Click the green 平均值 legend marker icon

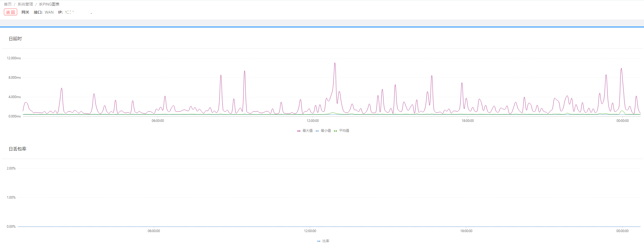point(335,131)
